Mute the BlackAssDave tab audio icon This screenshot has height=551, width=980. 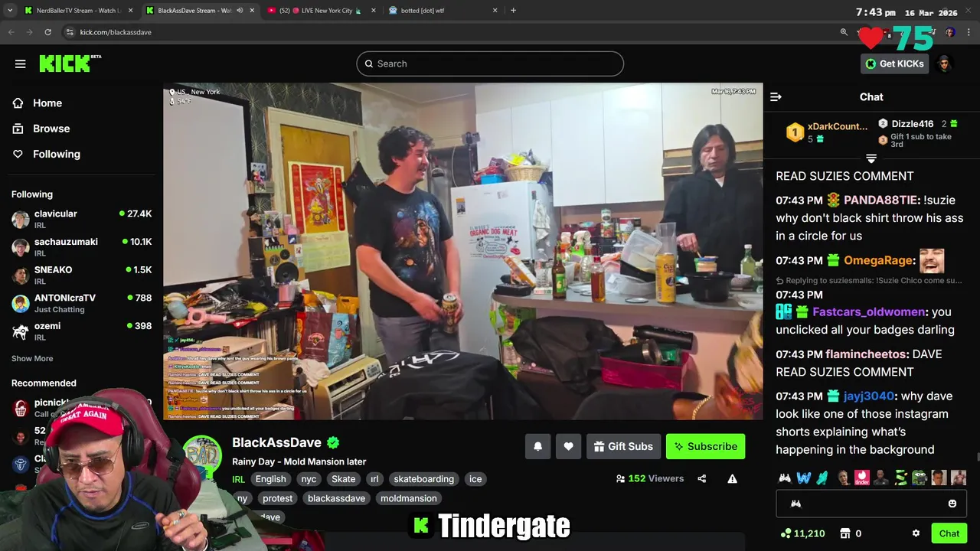click(x=239, y=11)
